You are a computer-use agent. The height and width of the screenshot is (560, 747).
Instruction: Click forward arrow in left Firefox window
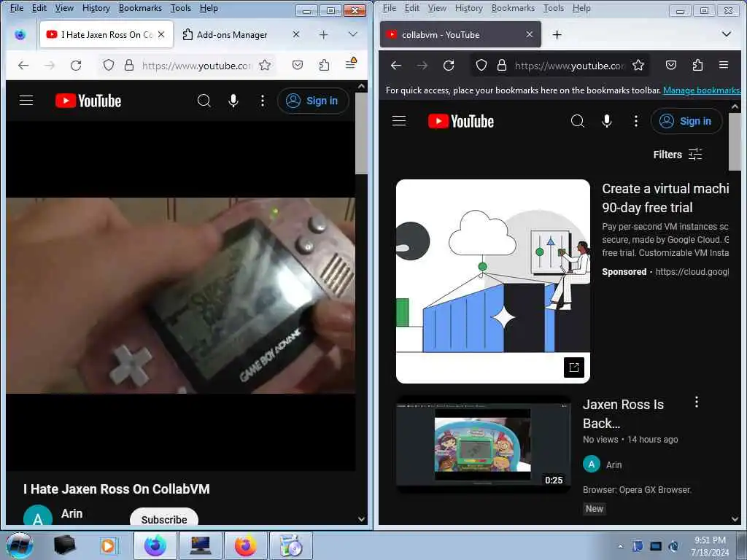coord(50,65)
